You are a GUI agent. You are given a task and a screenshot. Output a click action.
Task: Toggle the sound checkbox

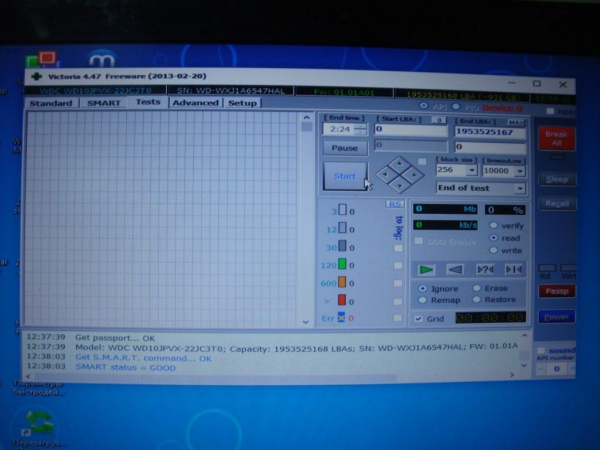(541, 351)
